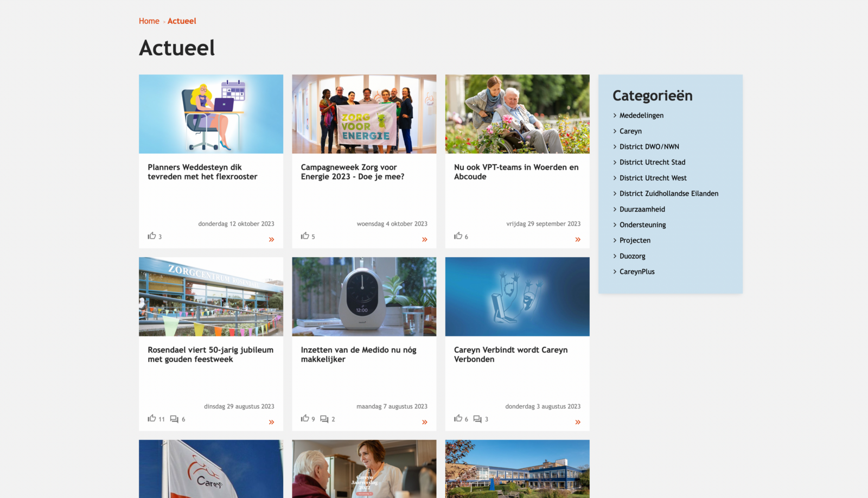Select Careyn category
The width and height of the screenshot is (868, 498).
tap(630, 131)
